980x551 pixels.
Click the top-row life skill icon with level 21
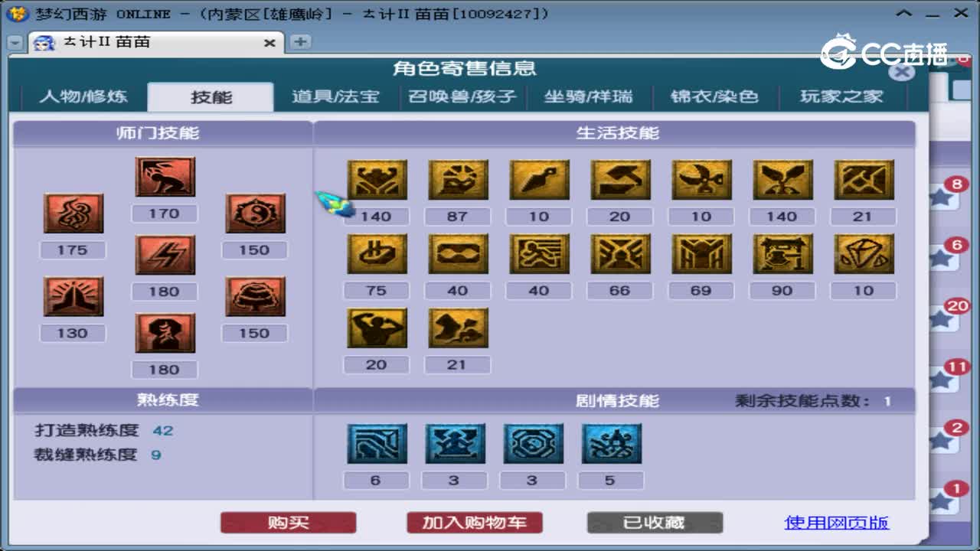pyautogui.click(x=864, y=180)
